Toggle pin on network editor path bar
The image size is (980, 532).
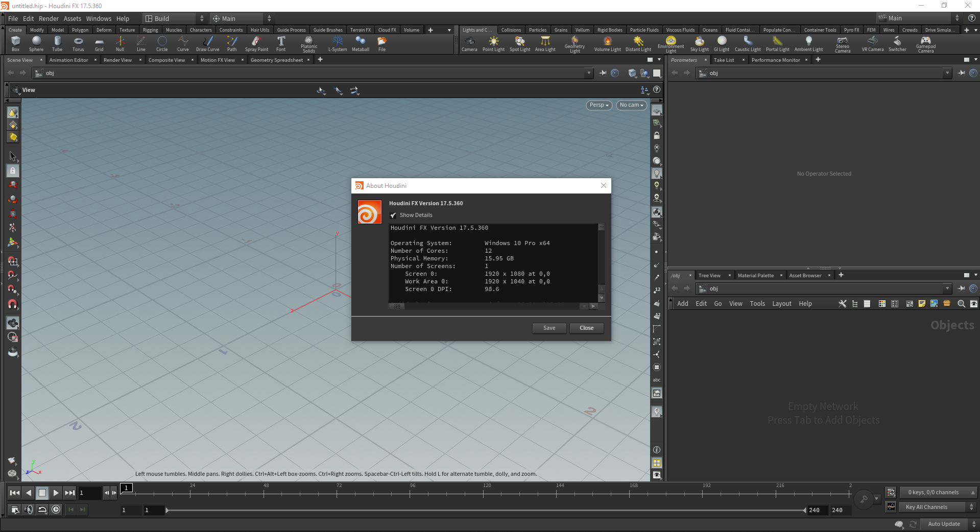(961, 288)
